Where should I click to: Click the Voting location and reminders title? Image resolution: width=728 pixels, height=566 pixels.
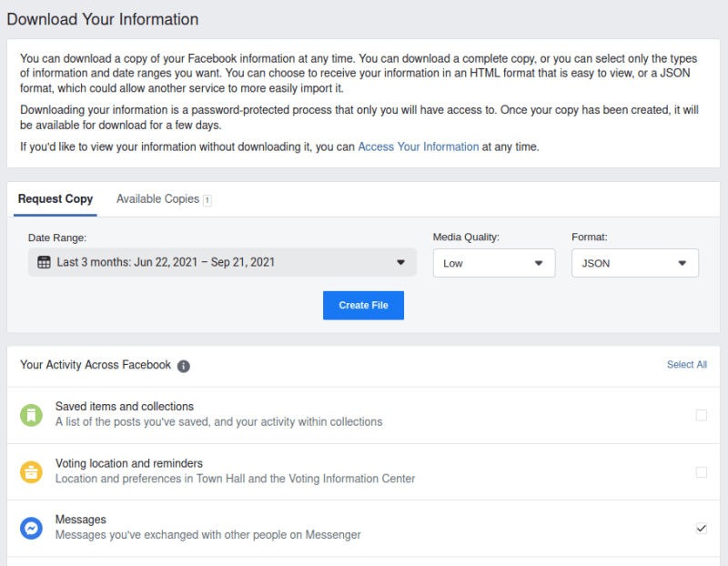click(x=129, y=463)
